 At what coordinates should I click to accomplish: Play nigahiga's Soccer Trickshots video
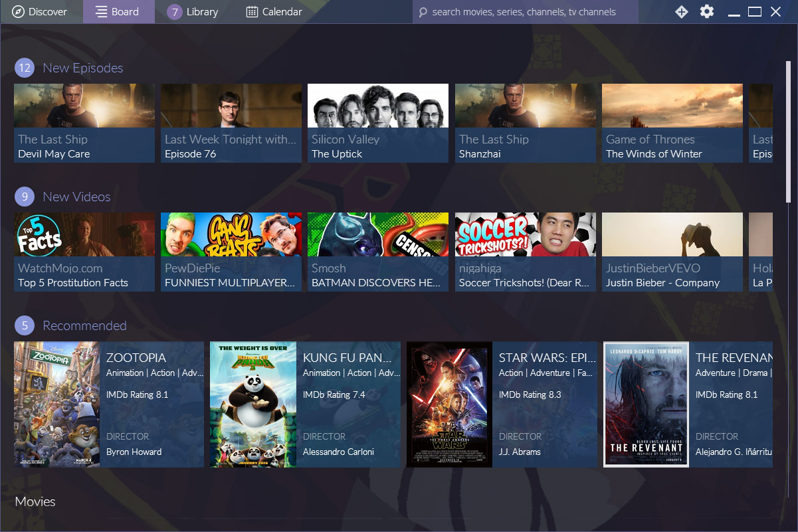(x=526, y=252)
